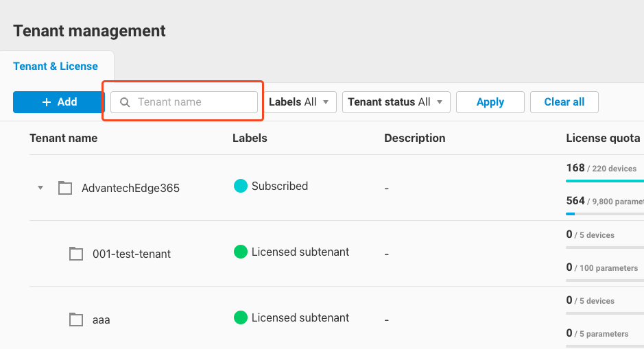The width and height of the screenshot is (644, 349).
Task: Click 001-test-tenant Licensed subtenant green dot
Action: [241, 252]
